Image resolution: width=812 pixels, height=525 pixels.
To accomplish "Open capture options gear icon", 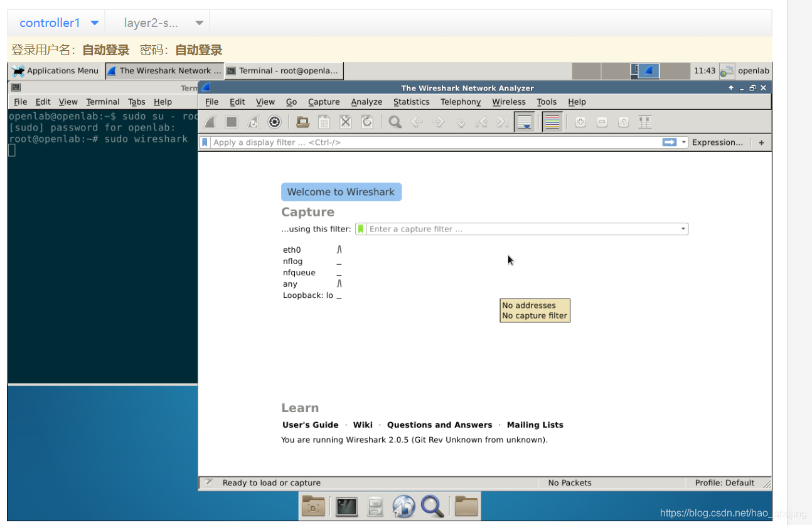I will coord(274,122).
